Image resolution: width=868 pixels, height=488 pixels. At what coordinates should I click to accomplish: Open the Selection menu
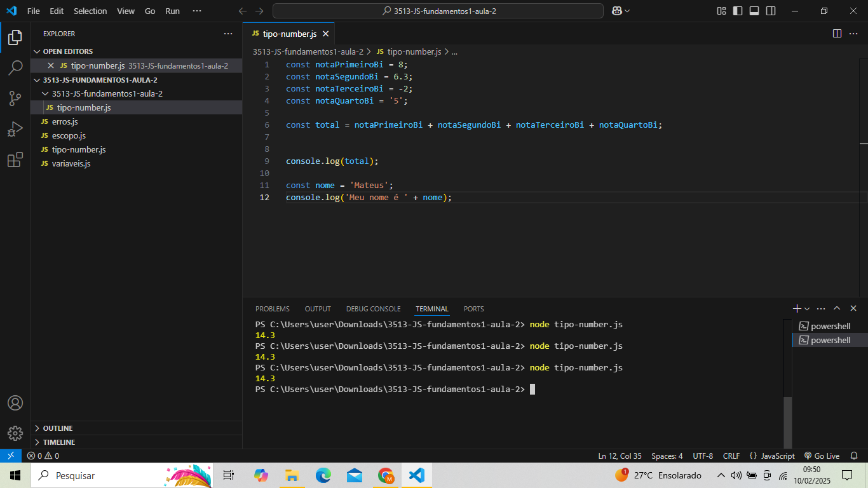[x=90, y=11]
